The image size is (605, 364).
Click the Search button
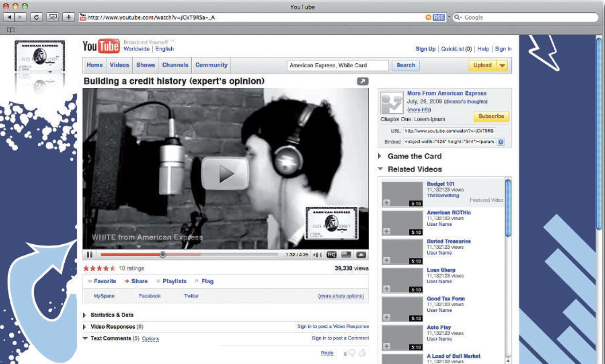pyautogui.click(x=406, y=65)
